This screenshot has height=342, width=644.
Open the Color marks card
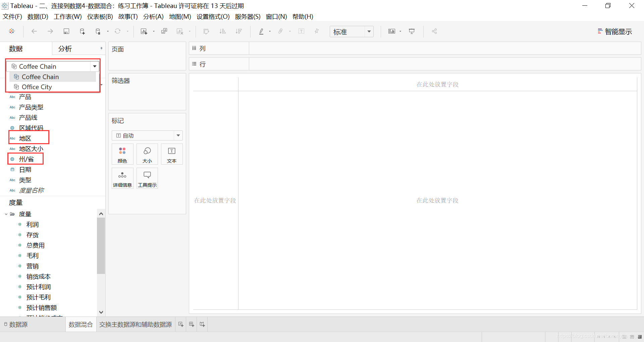point(122,154)
